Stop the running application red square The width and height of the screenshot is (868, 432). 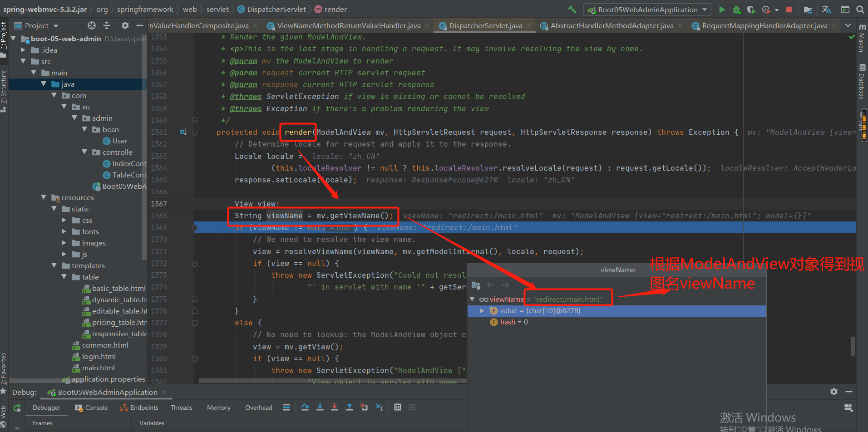pyautogui.click(x=789, y=9)
